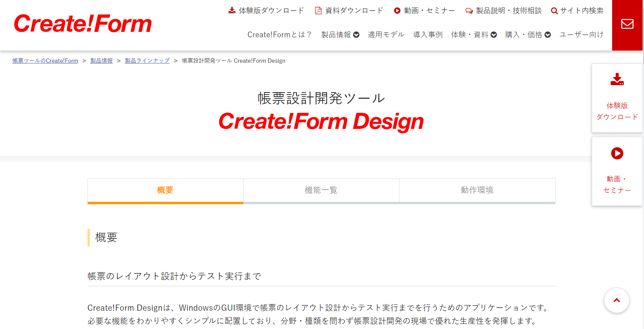Click the download icon in 体験版ダウンロード side panel

coord(617,80)
